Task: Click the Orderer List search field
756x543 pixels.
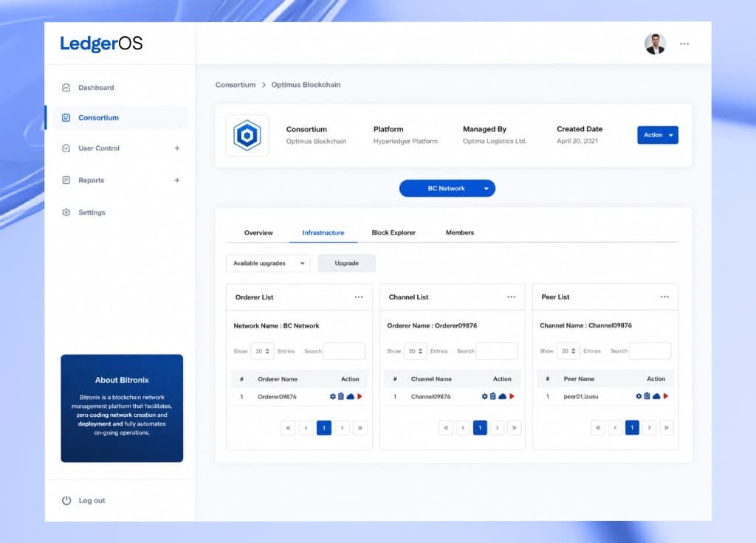Action: 344,351
